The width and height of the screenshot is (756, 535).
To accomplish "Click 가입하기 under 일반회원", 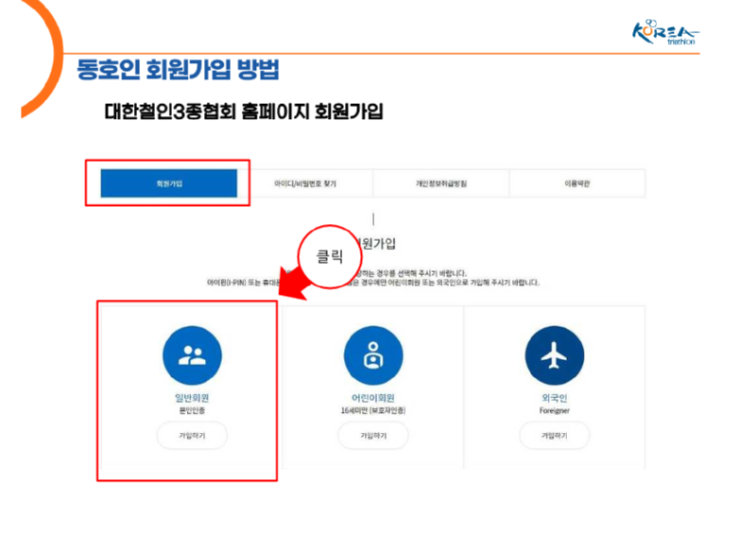I will [192, 435].
